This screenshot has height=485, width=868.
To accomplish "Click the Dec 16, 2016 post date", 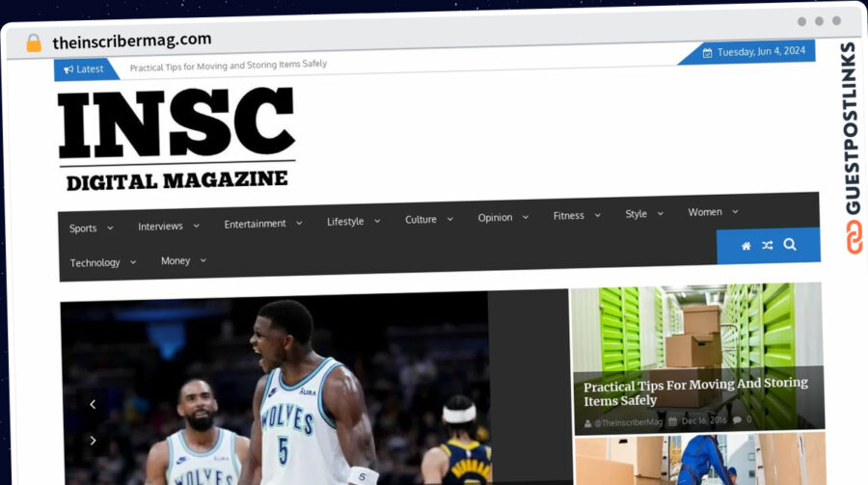I will coord(704,420).
